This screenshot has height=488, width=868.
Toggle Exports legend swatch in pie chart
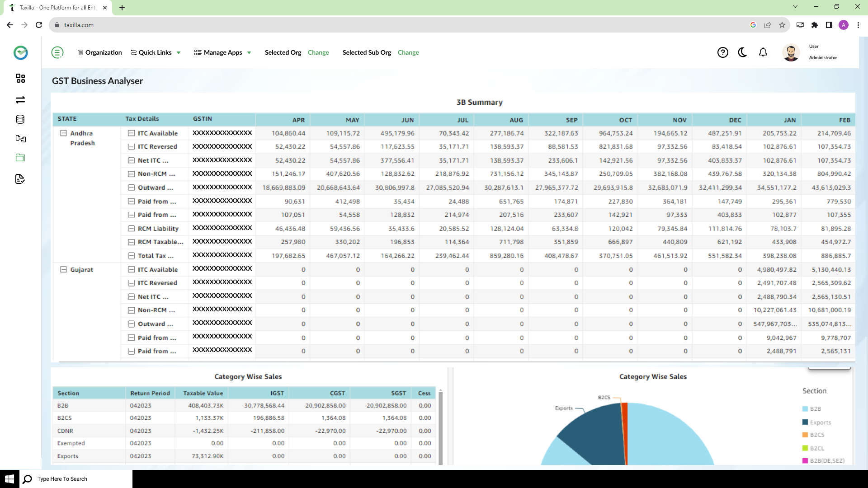[805, 422]
